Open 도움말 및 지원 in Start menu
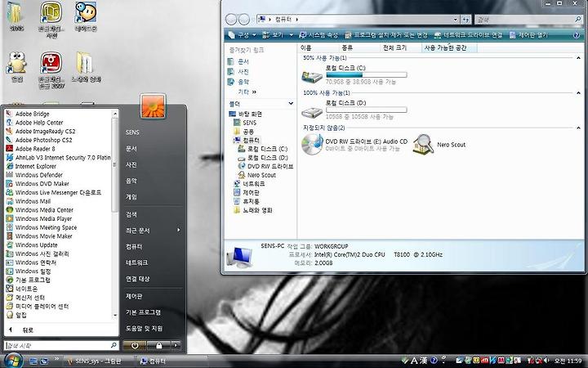 (x=144, y=329)
